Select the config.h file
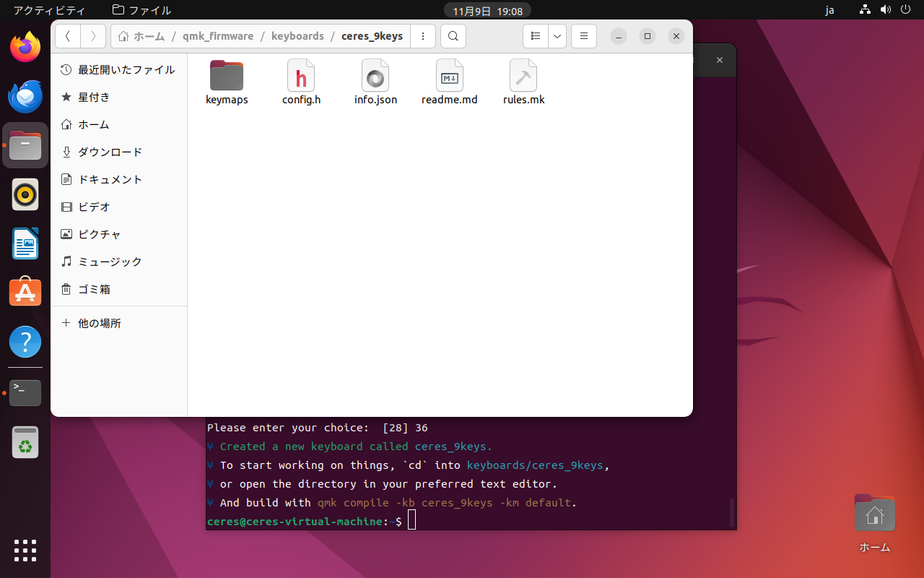The height and width of the screenshot is (578, 924). 301,82
